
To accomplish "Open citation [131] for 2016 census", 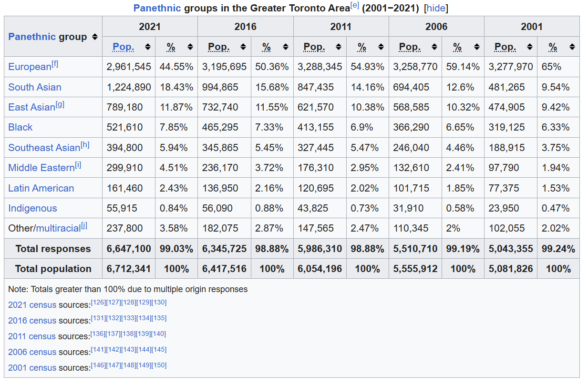I will (98, 318).
